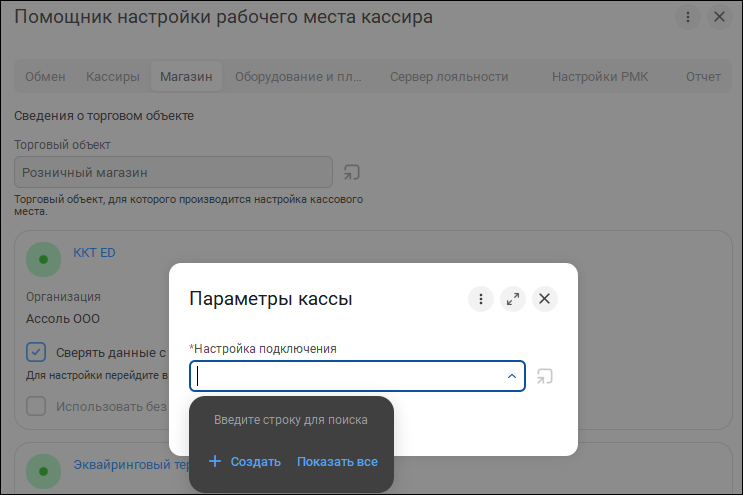
Task: Toggle the Сверять данные checkbox
Action: point(36,352)
